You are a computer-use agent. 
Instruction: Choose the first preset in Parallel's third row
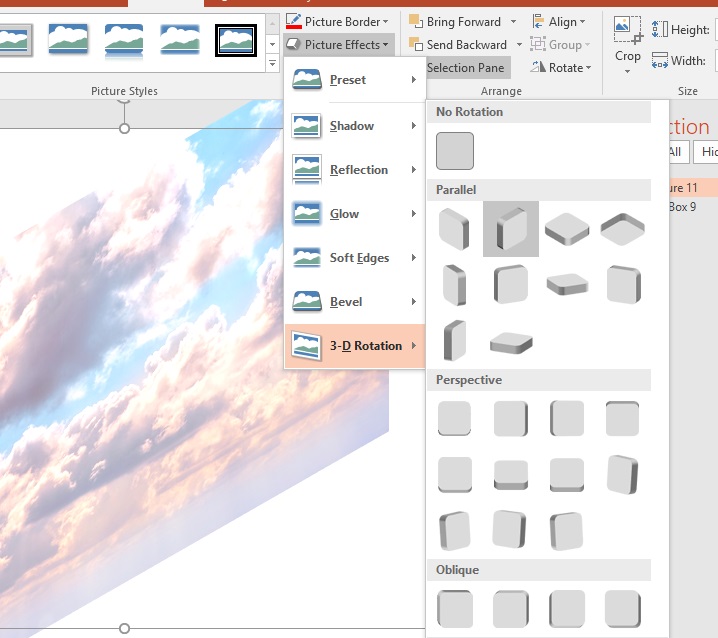(x=454, y=340)
